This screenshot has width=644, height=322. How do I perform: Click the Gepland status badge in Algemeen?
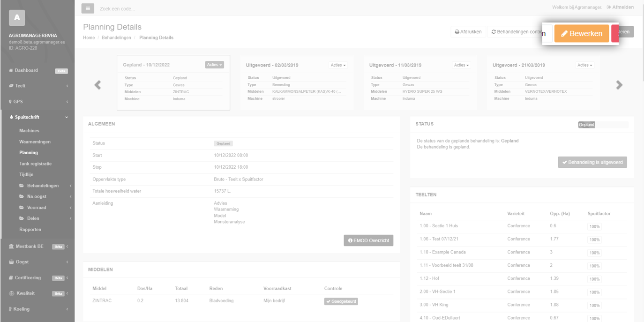tap(224, 143)
